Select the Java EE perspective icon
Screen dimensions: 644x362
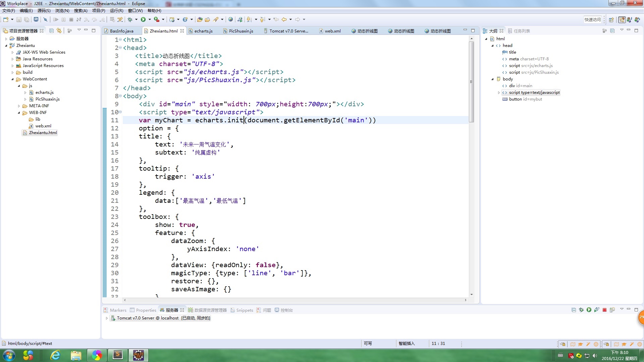622,20
